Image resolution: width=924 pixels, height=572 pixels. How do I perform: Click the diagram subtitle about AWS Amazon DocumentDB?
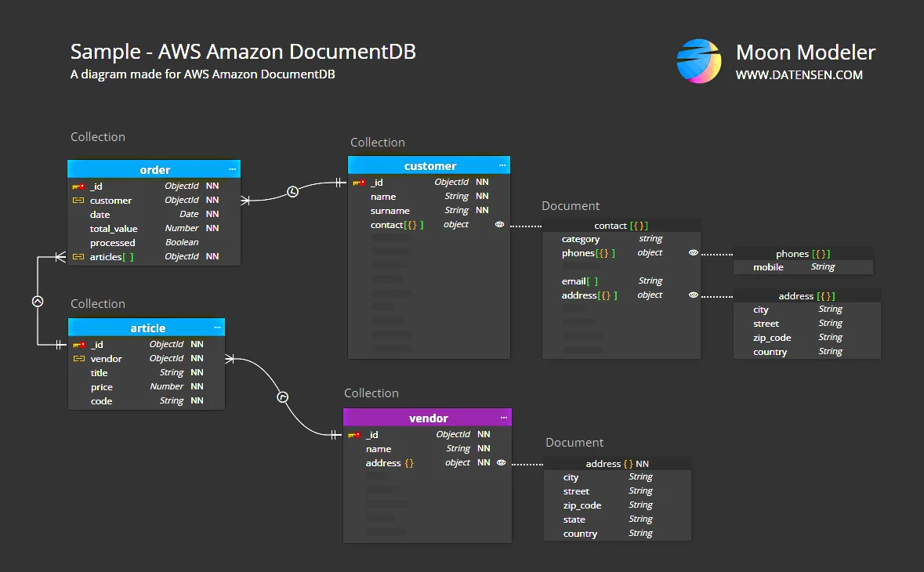(203, 74)
